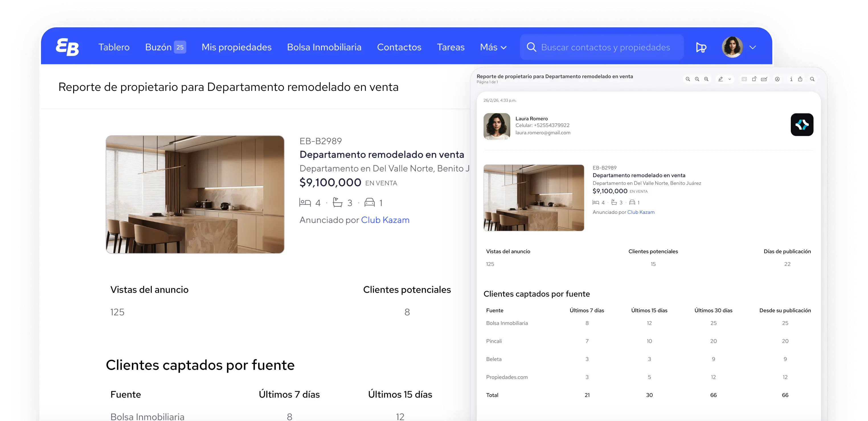This screenshot has height=421, width=868.
Task: Switch to the Bolsa Inmobiliaria tab
Action: (x=324, y=47)
